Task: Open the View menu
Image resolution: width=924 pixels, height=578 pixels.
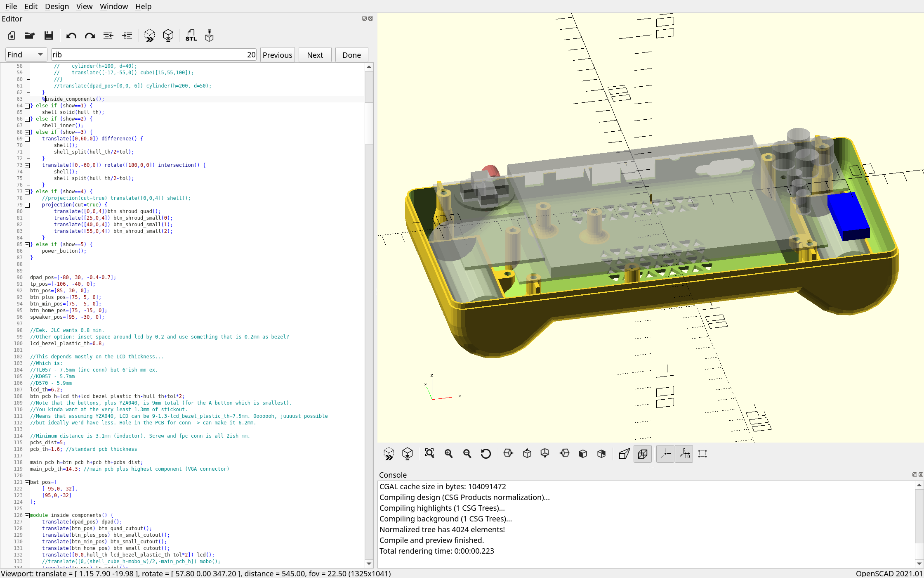Action: [x=84, y=6]
